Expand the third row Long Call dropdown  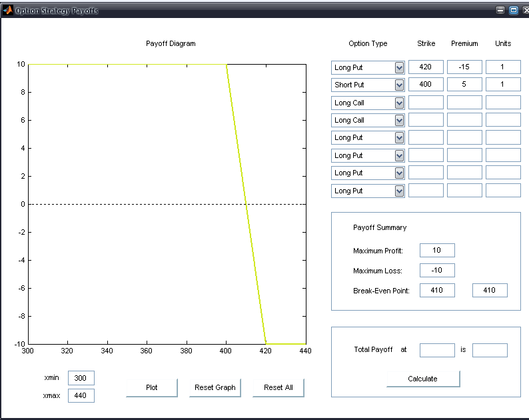(368, 103)
